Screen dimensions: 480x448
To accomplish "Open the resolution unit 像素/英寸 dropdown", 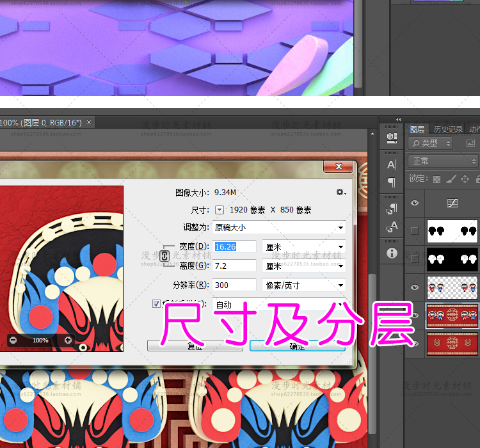I will (x=304, y=285).
